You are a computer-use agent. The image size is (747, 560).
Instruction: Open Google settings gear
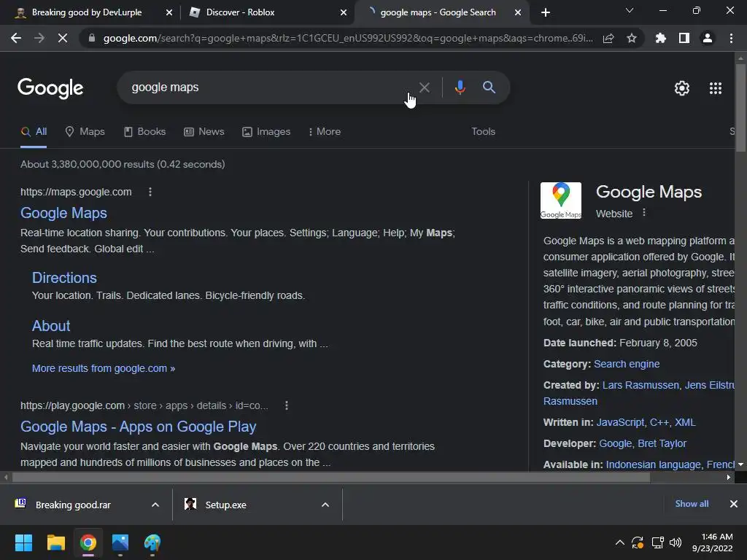[682, 88]
